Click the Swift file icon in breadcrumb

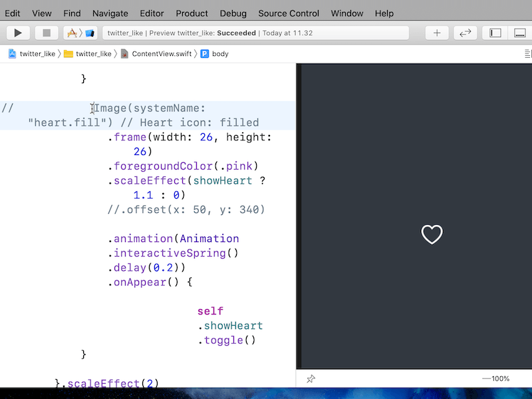pos(124,54)
